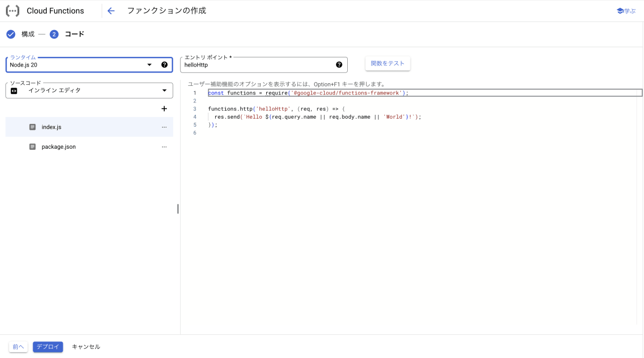
Task: Click the キャンセル cancel button
Action: [x=86, y=347]
